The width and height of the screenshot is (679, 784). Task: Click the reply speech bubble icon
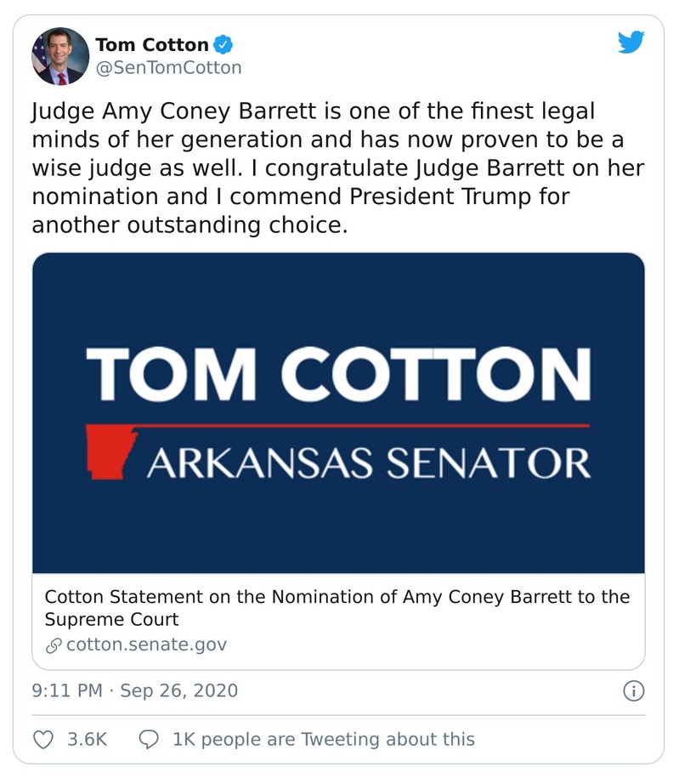tap(148, 739)
